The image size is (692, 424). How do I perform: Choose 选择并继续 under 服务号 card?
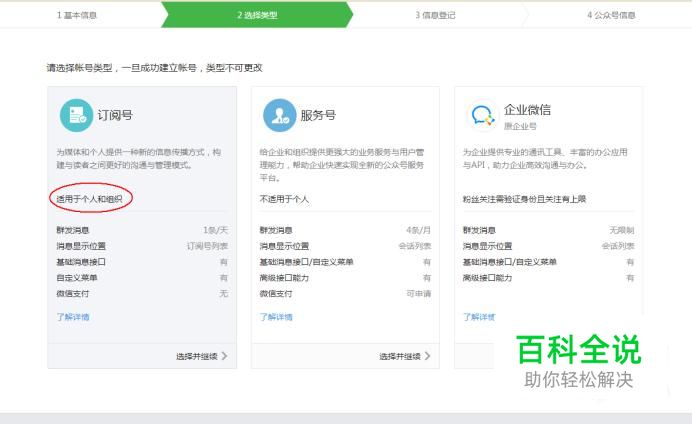click(400, 356)
